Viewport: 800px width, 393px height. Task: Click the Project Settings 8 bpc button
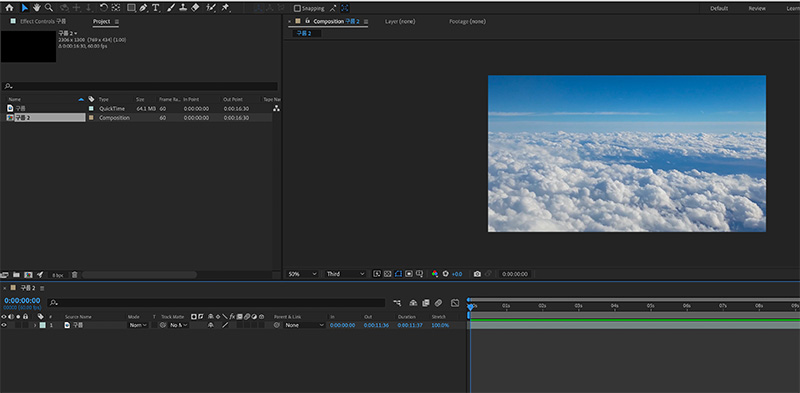59,275
